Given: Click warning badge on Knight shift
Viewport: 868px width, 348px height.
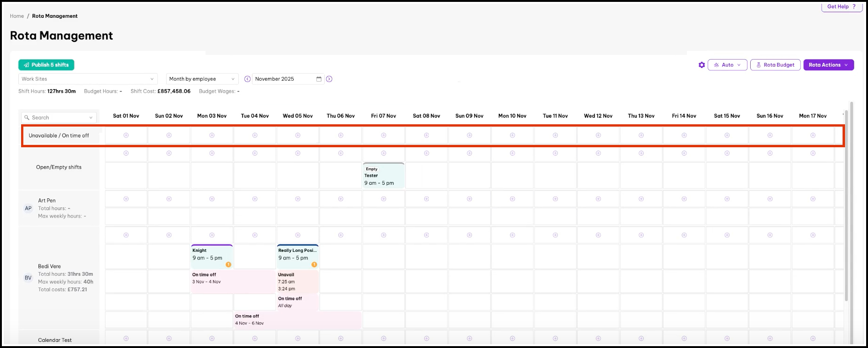Looking at the screenshot, I should coord(228,265).
